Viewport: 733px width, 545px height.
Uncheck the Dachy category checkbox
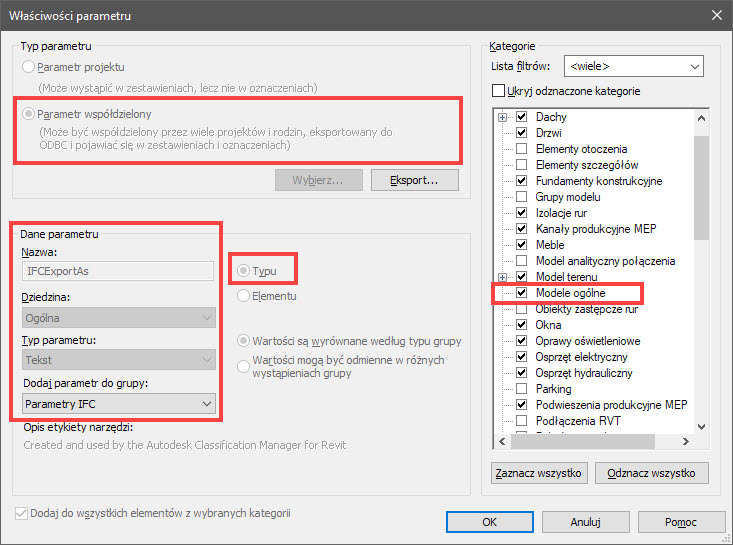coord(521,117)
